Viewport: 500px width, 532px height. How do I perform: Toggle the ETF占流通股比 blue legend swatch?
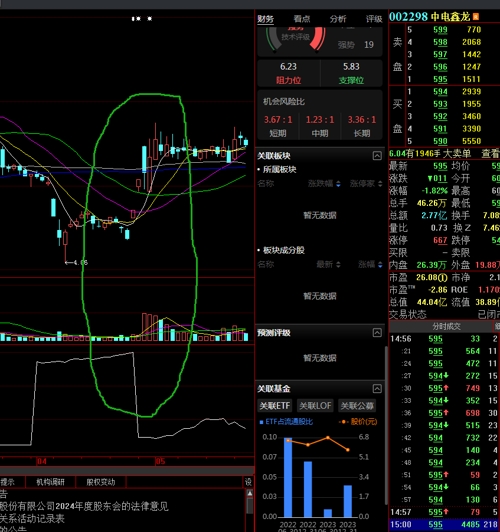[261, 422]
